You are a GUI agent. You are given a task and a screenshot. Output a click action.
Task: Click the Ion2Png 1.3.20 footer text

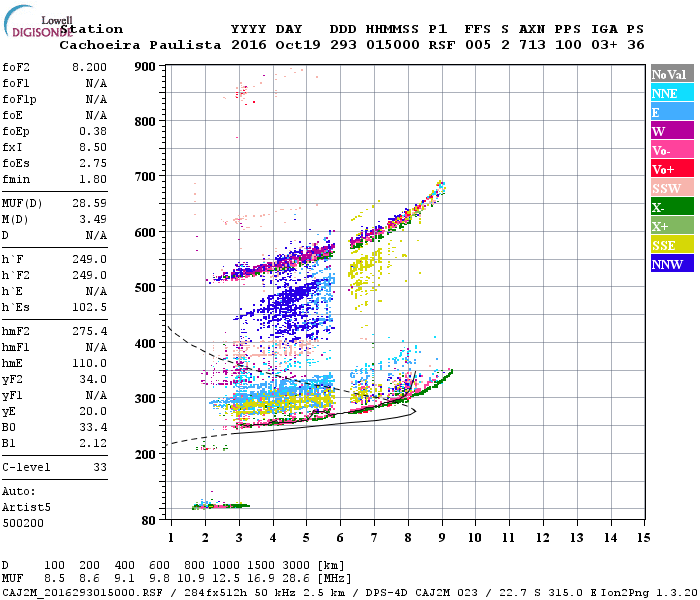(650, 593)
